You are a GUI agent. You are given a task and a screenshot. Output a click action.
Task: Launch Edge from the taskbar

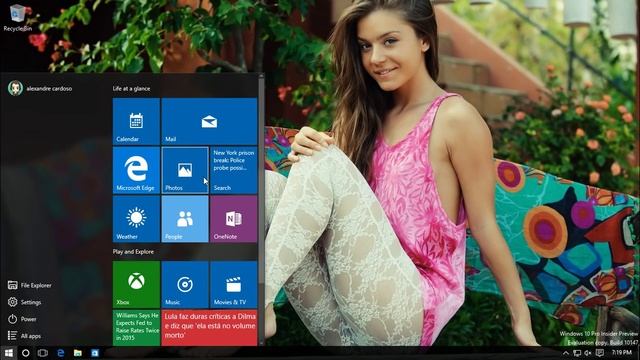tap(60, 353)
